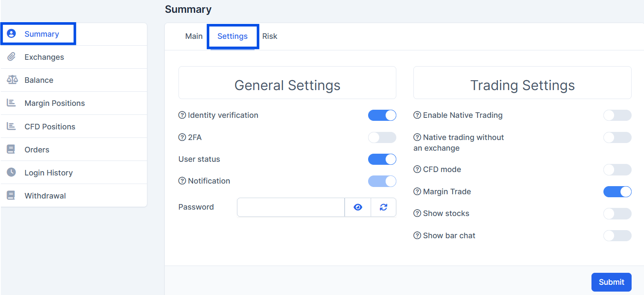Click the Exchanges paperclip icon
This screenshot has width=644, height=295.
click(x=11, y=56)
